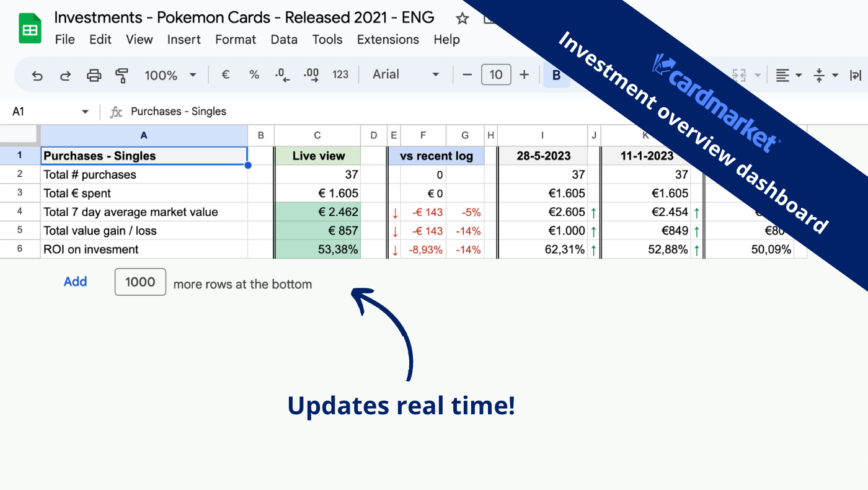This screenshot has width=868, height=490.
Task: Click the Add rows link
Action: point(76,282)
